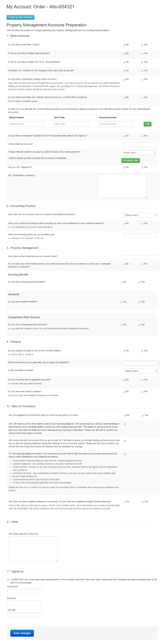
Task: Click the active tenancies count field
Action: point(140,257)
